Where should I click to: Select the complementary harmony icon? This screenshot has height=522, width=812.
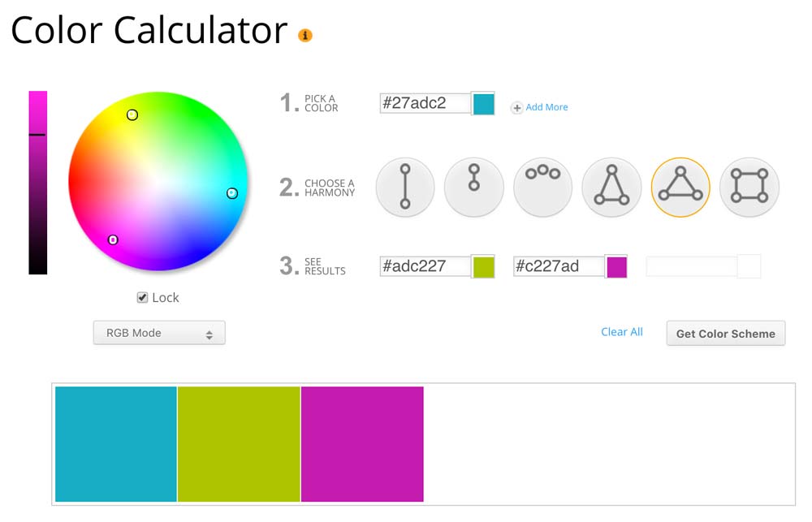click(404, 187)
